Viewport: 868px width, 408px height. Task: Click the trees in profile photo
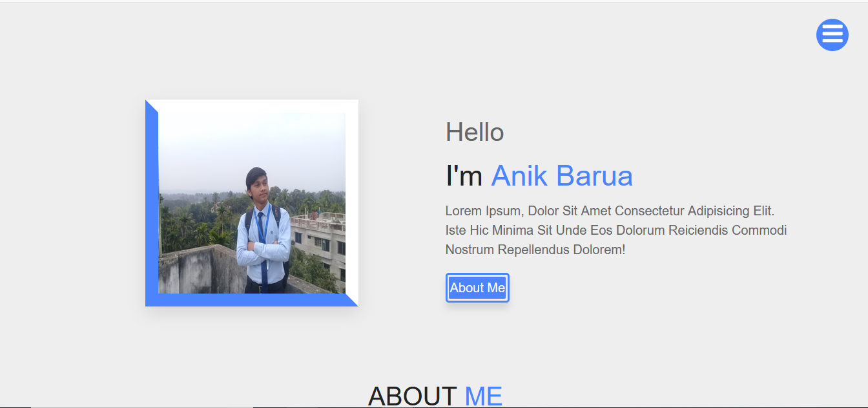(194, 217)
